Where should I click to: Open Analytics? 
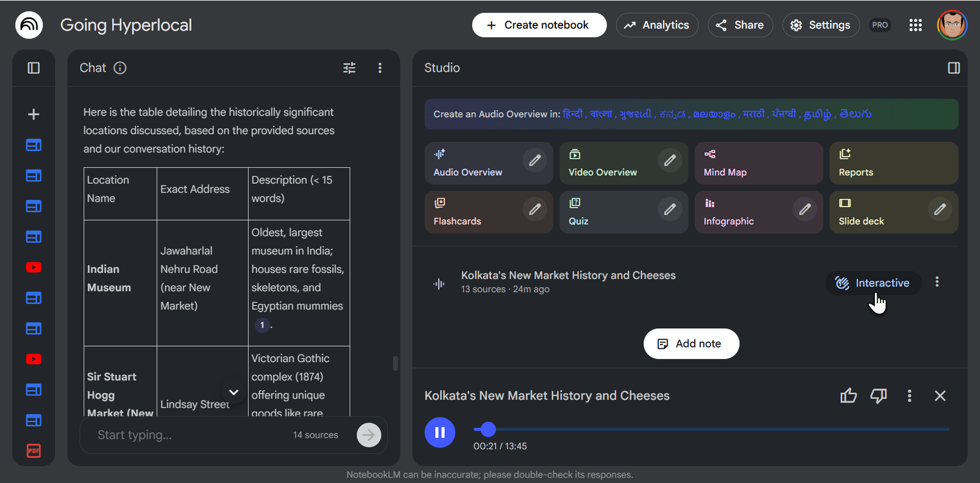(657, 25)
